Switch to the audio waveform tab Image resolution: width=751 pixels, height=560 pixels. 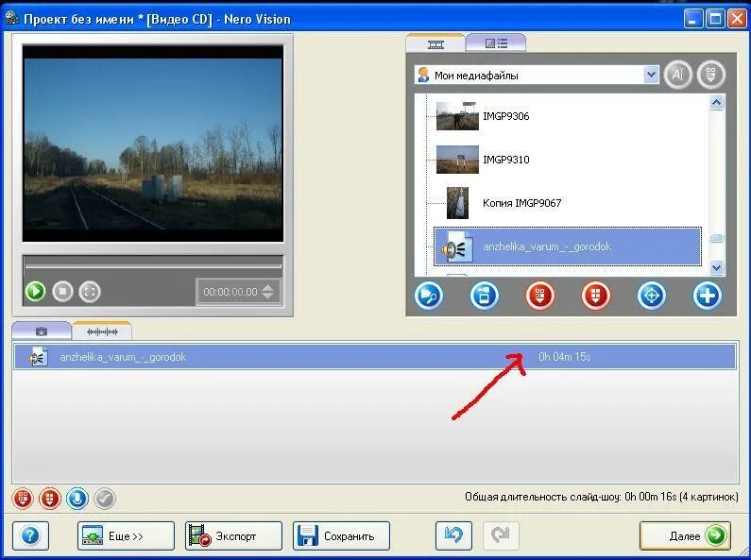(102, 331)
